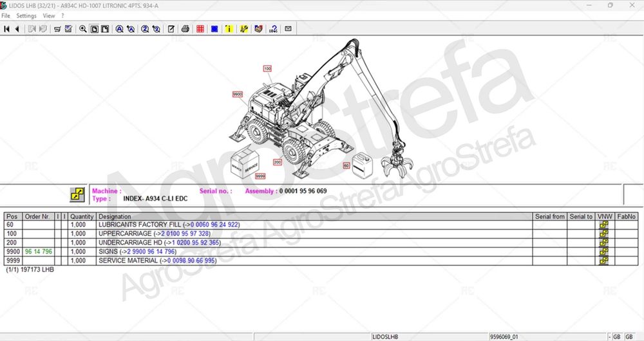This screenshot has height=341, width=644.
Task: Click type text INDEX- A934 C-LI EDC
Action: [x=155, y=199]
